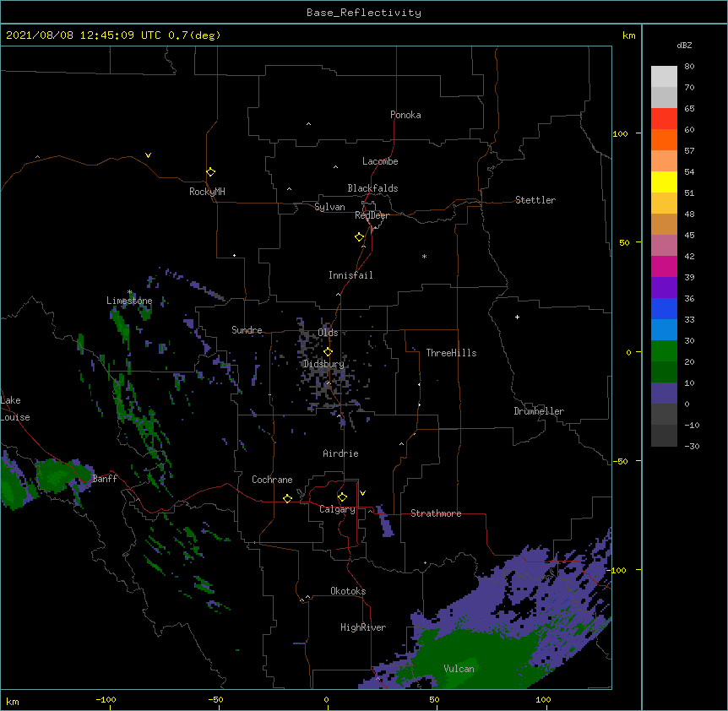Click the km unit label at the top right
This screenshot has width=728, height=711.
tap(628, 35)
